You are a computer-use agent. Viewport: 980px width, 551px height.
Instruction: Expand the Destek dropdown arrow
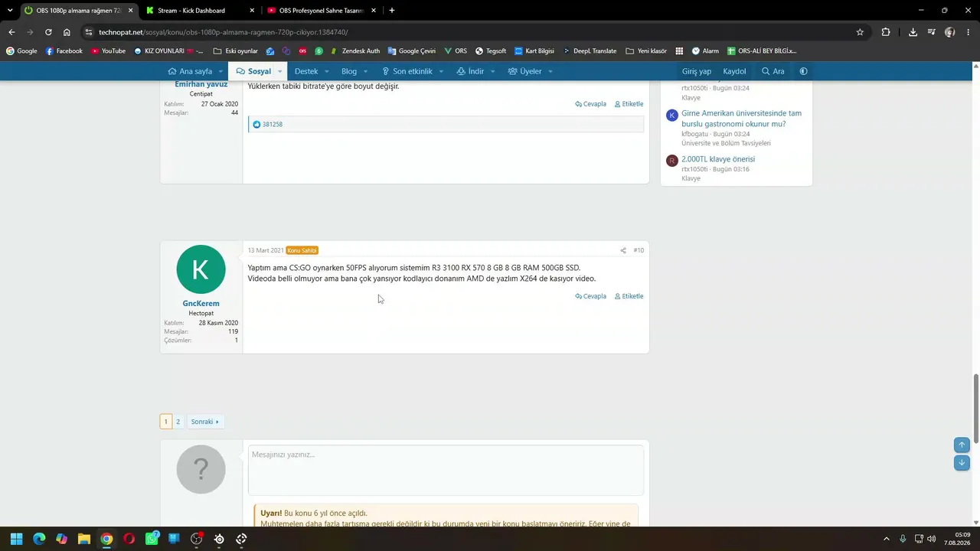click(327, 71)
